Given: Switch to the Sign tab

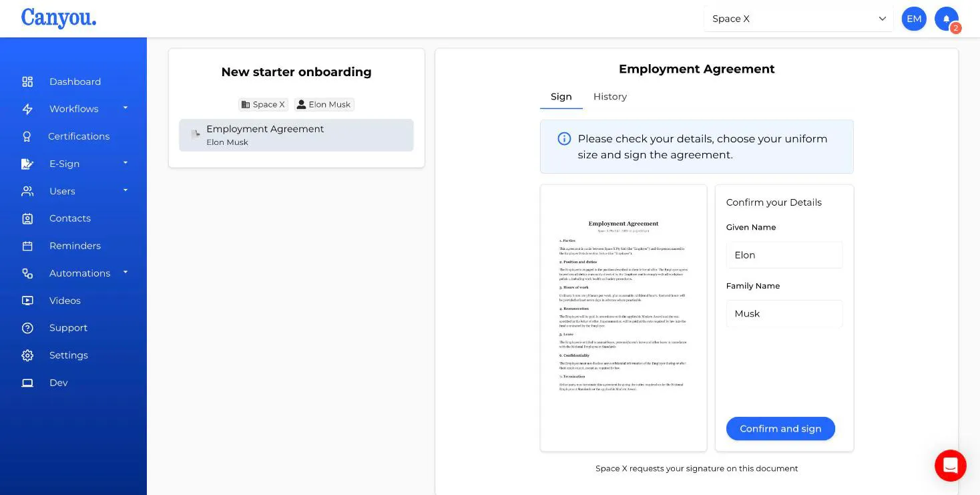Looking at the screenshot, I should coord(561,97).
